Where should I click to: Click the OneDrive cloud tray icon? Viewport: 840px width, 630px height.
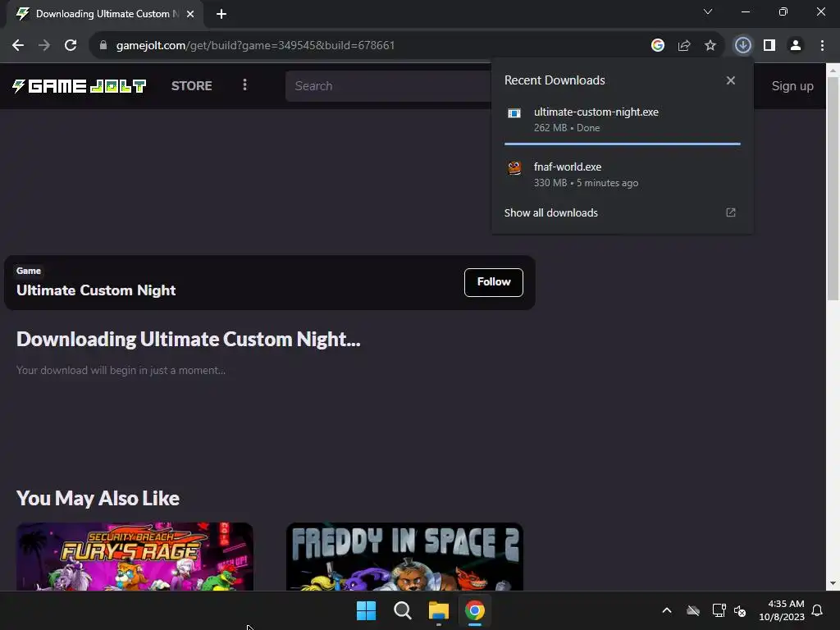[693, 610]
